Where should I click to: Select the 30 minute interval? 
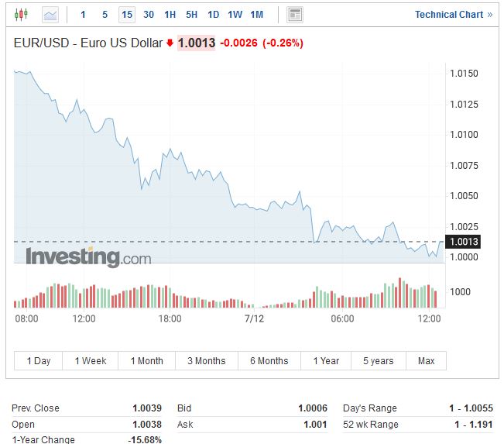(x=149, y=14)
